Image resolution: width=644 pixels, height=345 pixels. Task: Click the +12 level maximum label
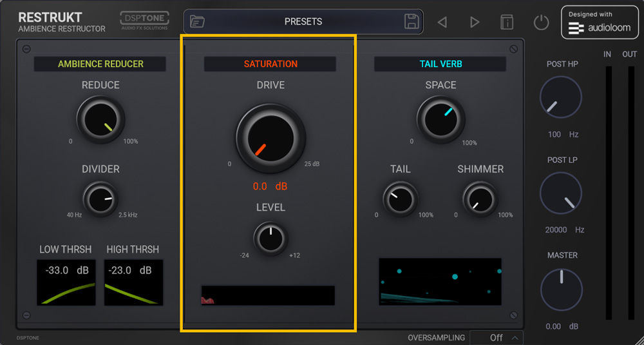click(x=294, y=255)
